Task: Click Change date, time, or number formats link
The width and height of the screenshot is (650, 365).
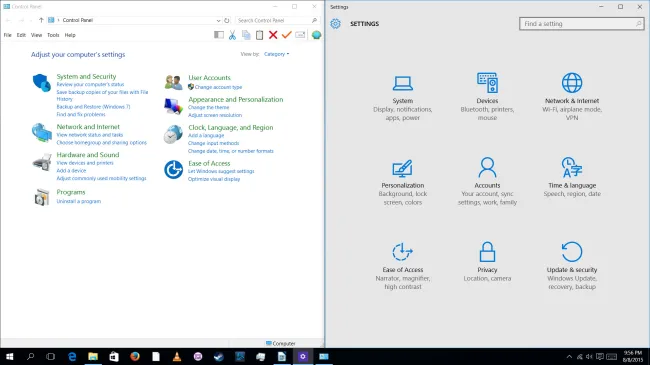Action: point(231,151)
